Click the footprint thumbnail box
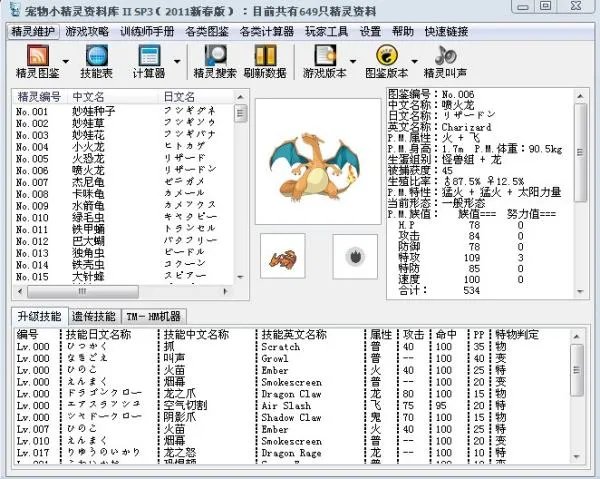Screen dimensions: 600x479 pyautogui.click(x=355, y=256)
